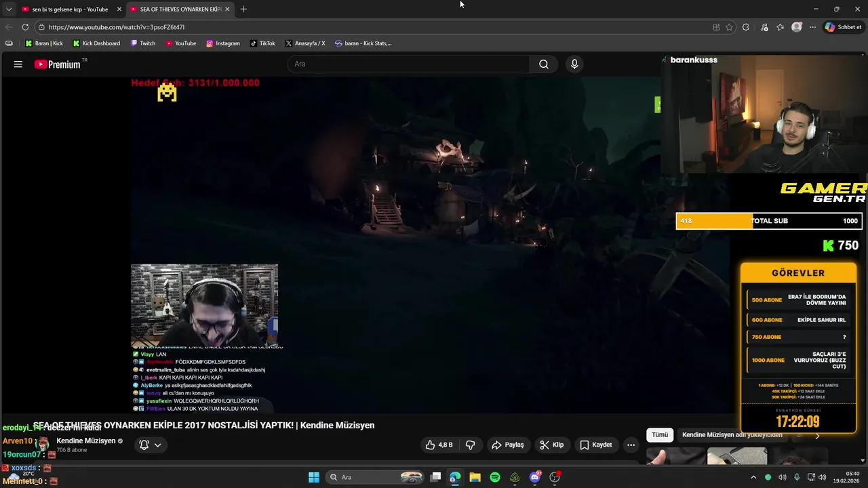Advance the filter chips with right arrow
Screen dimensions: 868x488
click(817, 436)
